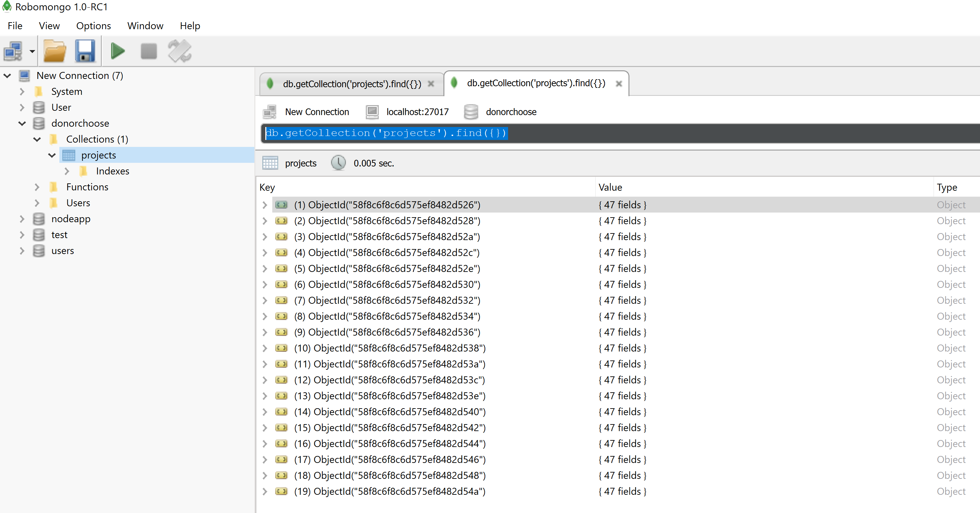Click the Stop execution square icon
Screen dimensions: 980x513
[x=148, y=51]
